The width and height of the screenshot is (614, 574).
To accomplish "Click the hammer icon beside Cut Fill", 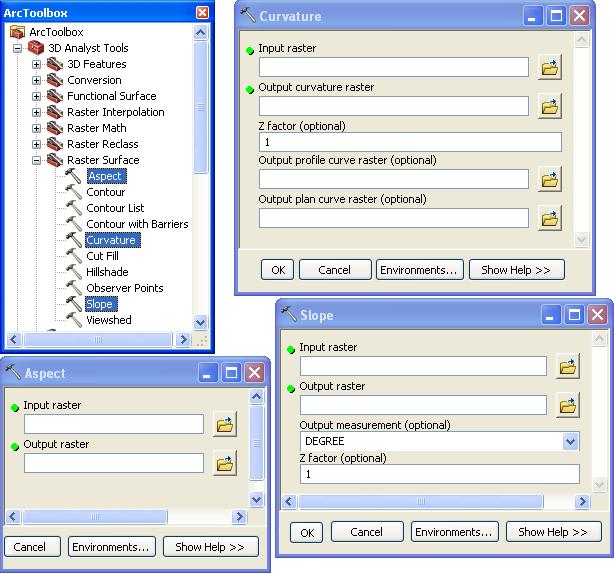I will pyautogui.click(x=73, y=256).
